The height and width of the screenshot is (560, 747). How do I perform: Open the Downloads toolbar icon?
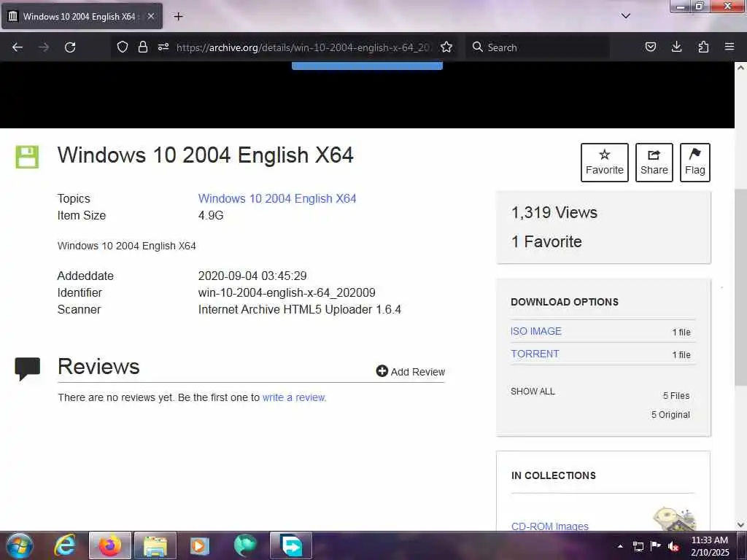tap(676, 47)
